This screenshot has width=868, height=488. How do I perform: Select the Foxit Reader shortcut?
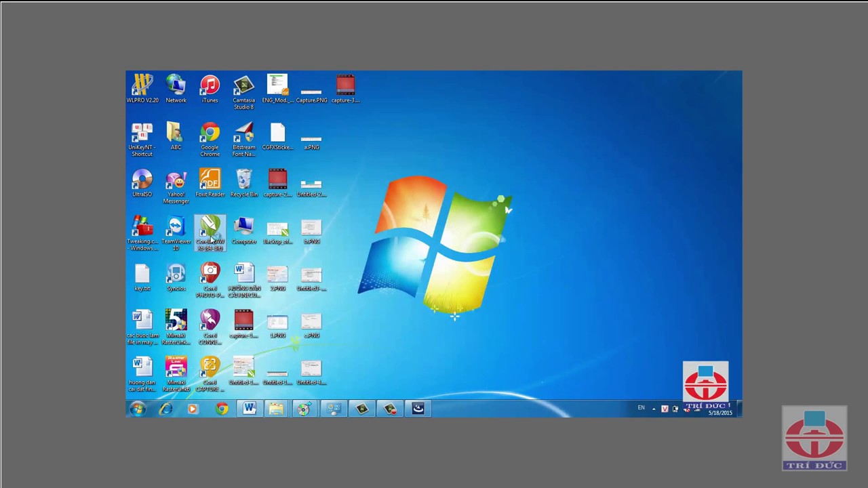click(210, 184)
